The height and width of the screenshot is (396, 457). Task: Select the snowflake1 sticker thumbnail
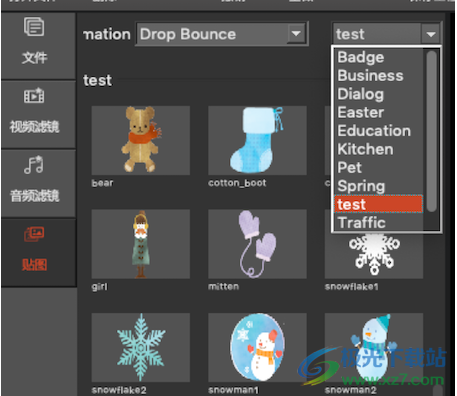coord(374,255)
